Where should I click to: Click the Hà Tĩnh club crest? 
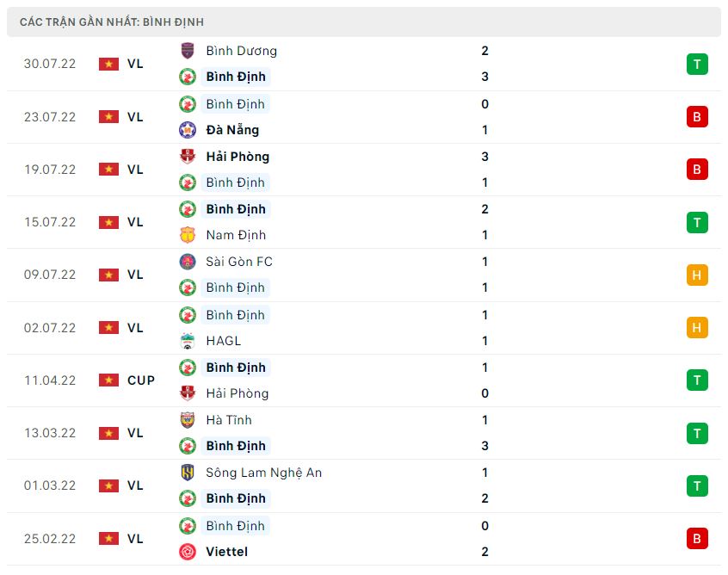pyautogui.click(x=187, y=420)
